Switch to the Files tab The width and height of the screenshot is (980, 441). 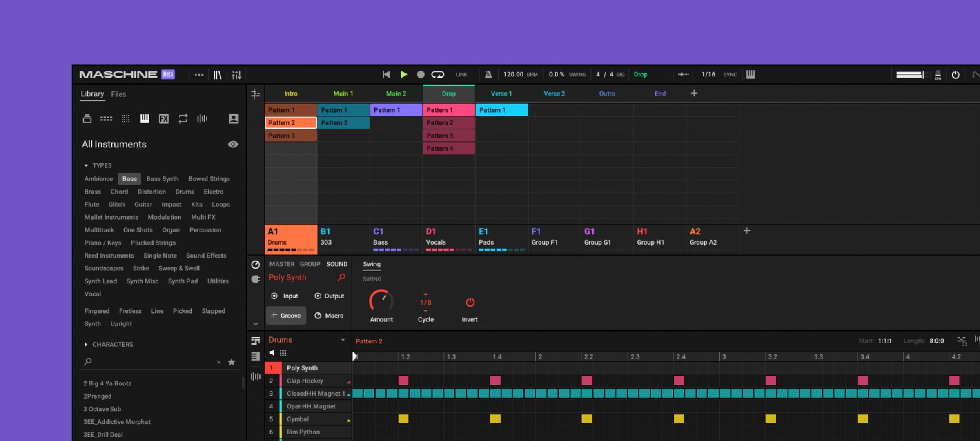pyautogui.click(x=118, y=94)
